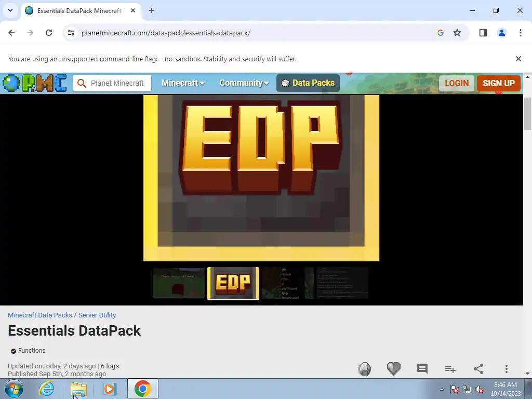Click the Functions tag
The image size is (532, 399).
click(x=28, y=351)
